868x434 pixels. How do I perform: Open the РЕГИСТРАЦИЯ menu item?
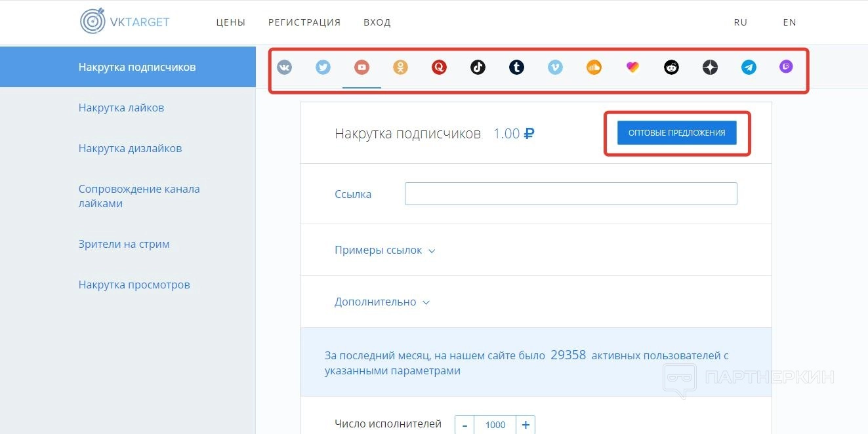[304, 22]
